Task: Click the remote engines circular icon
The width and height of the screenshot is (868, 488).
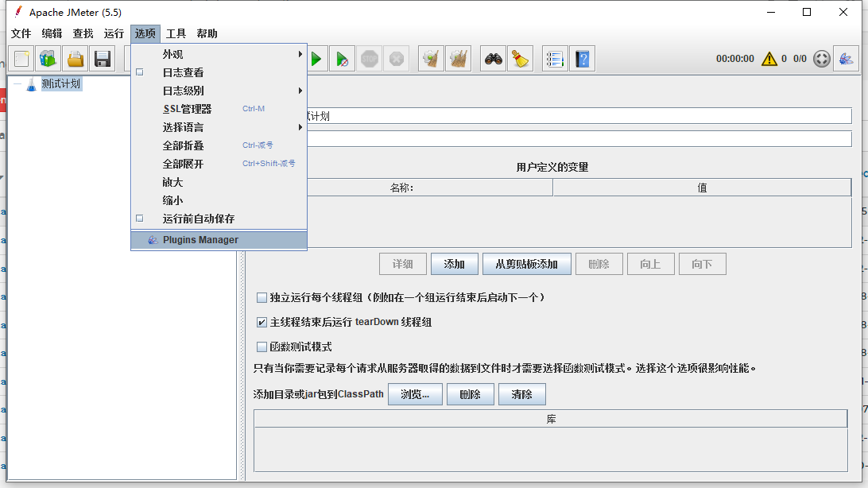Action: tap(822, 59)
